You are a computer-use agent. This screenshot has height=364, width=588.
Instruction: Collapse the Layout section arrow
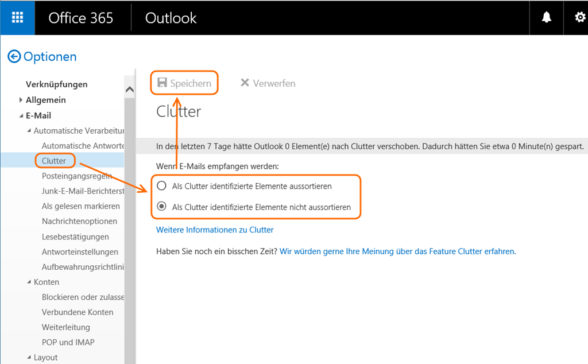[29, 358]
